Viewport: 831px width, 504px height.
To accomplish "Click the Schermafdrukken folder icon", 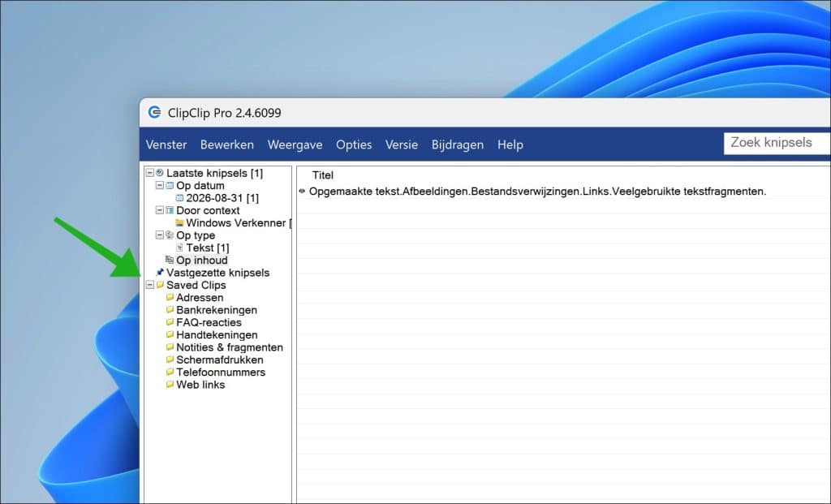I will click(170, 360).
